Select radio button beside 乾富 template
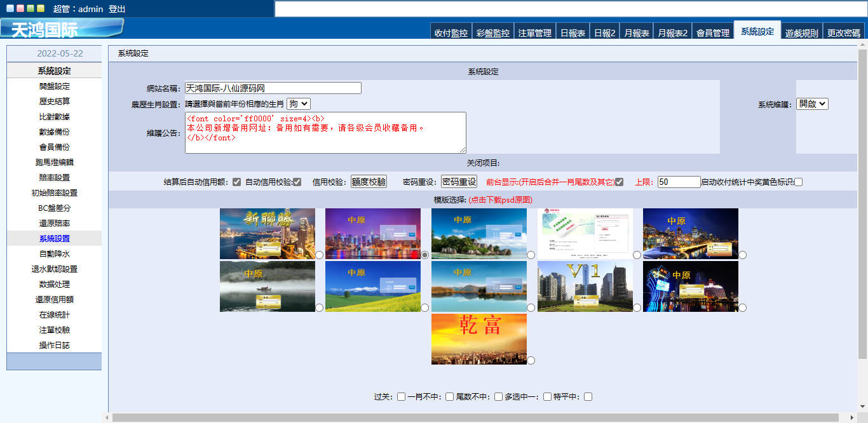Screen dimensions: 868x423 click(x=531, y=360)
